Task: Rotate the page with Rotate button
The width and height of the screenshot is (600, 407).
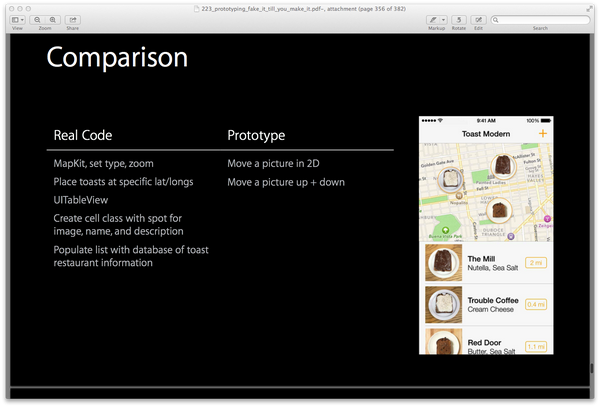Action: [x=459, y=20]
